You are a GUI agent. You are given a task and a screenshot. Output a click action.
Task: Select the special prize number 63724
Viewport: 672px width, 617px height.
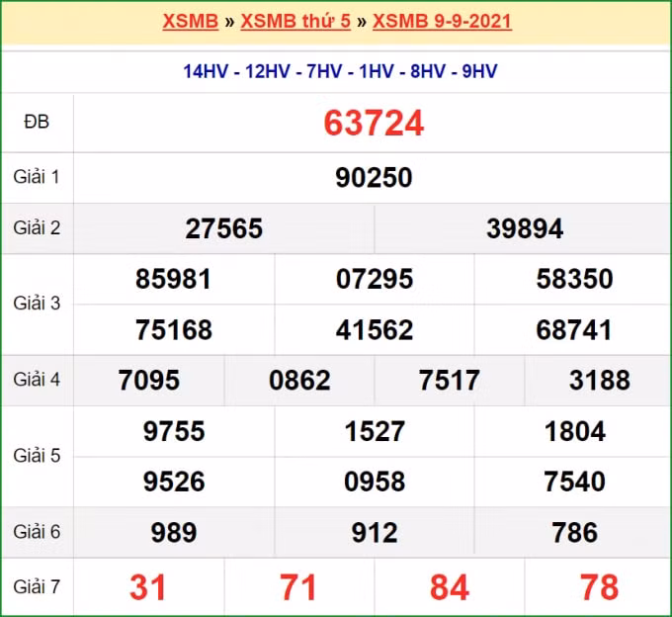[x=374, y=124]
